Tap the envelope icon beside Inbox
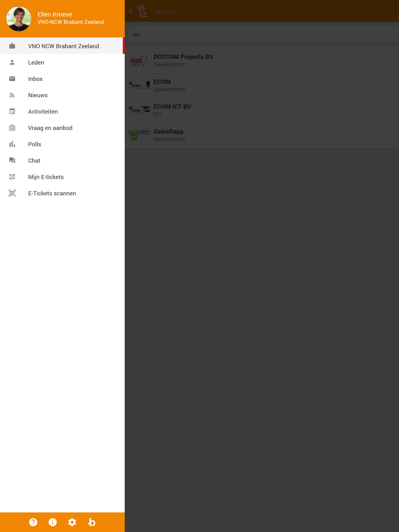This screenshot has height=532, width=399. pos(12,79)
